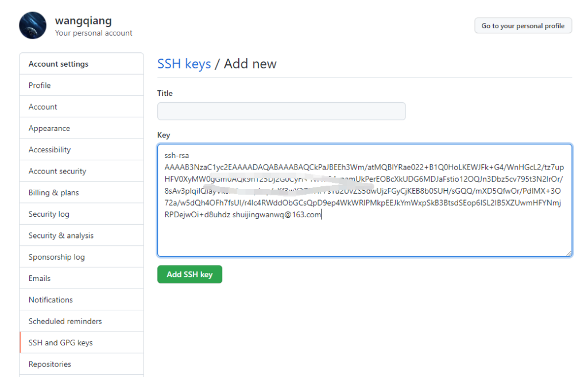Click inside the Key text area
Image resolution: width=588 pixels, height=377 pixels.
[364, 199]
